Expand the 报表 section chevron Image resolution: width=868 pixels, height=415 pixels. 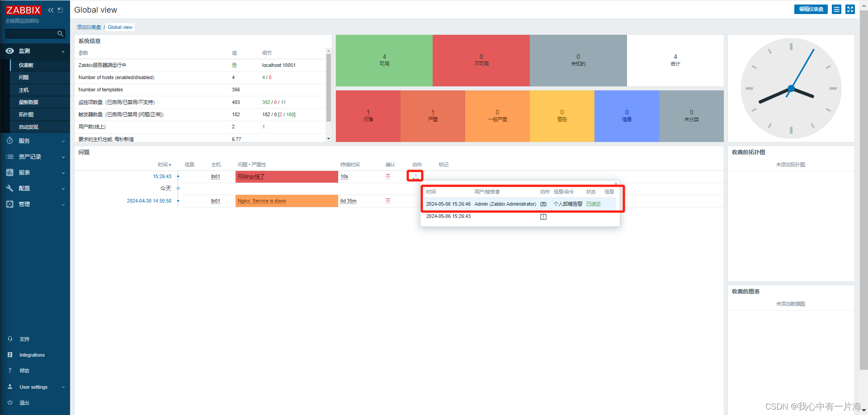point(63,173)
